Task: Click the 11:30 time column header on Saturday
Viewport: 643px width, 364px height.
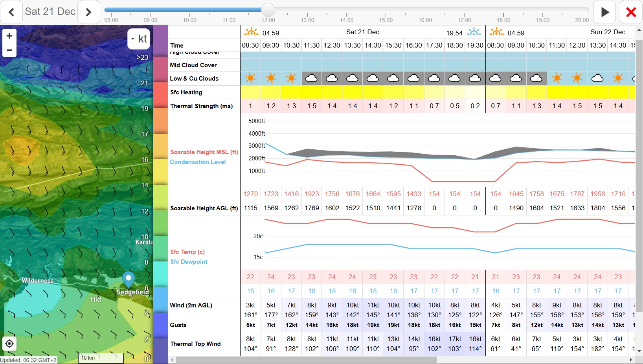Action: tap(312, 45)
